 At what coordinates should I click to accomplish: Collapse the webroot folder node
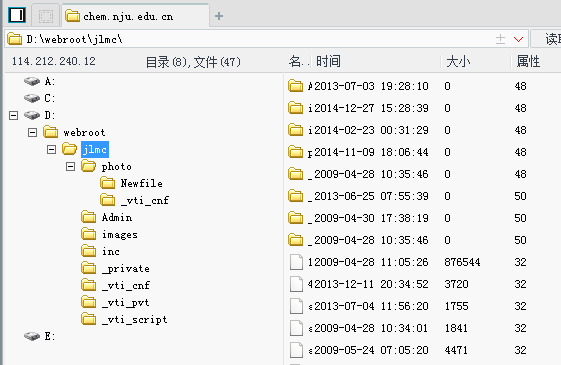(32, 132)
